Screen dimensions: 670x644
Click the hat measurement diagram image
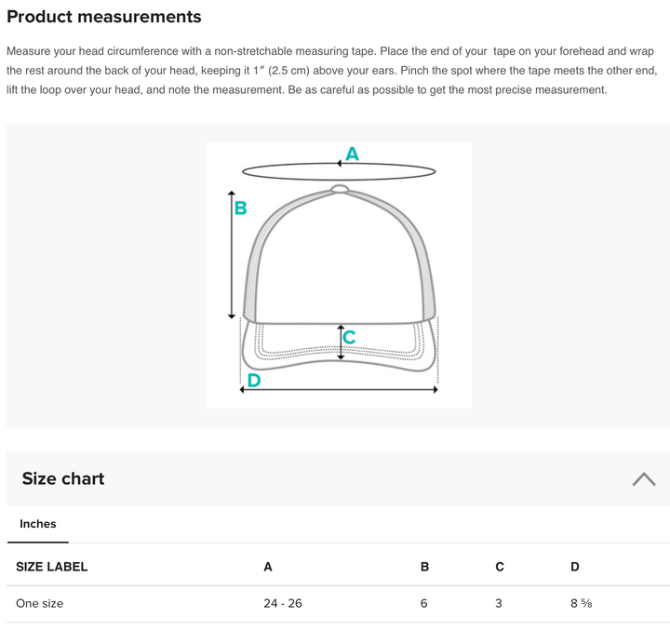coord(339,275)
